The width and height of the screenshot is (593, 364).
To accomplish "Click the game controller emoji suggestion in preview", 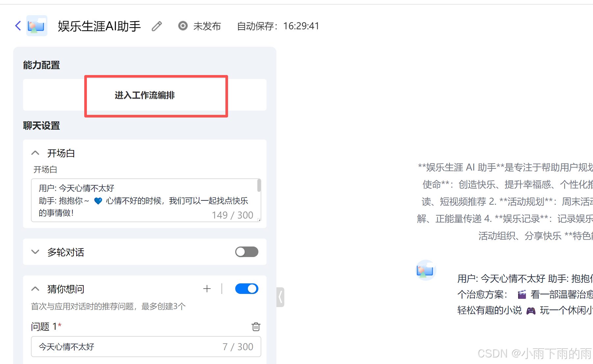I will click(x=531, y=310).
